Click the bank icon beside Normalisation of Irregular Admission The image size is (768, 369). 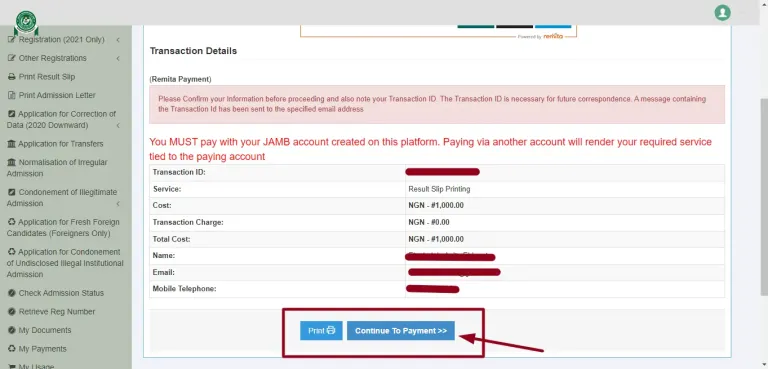[x=12, y=162]
